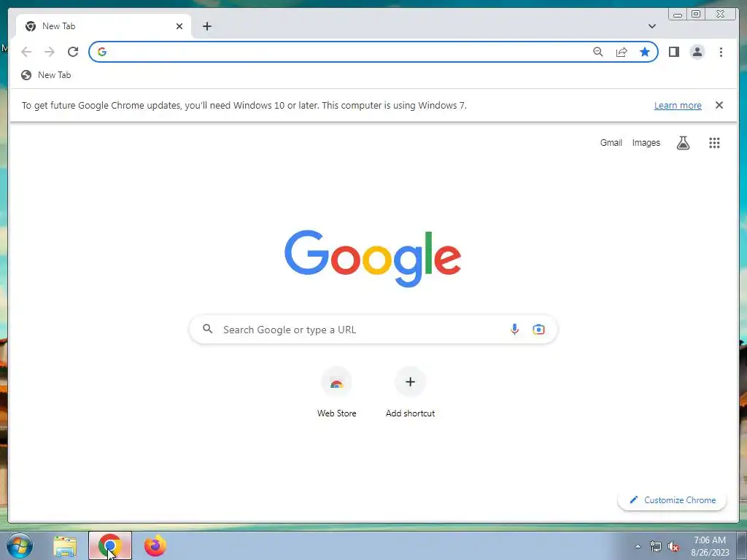Viewport: 747px width, 560px height.
Task: Launch Firefox from the taskbar
Action: tap(155, 545)
